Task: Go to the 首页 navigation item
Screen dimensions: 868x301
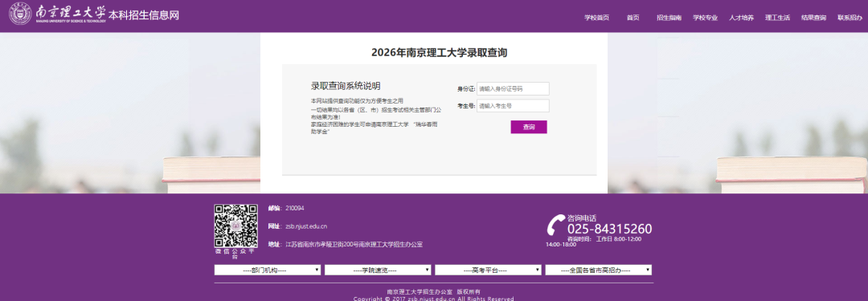Action: 633,18
